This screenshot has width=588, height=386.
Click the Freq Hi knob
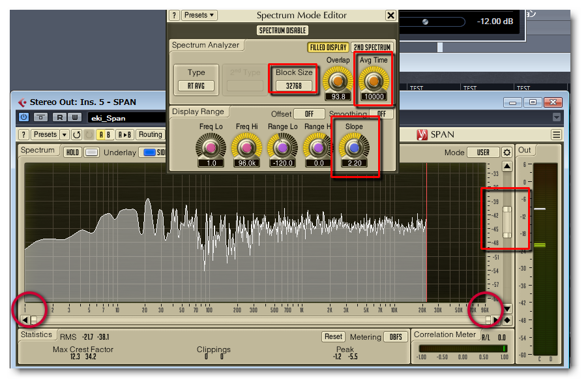[x=246, y=148]
